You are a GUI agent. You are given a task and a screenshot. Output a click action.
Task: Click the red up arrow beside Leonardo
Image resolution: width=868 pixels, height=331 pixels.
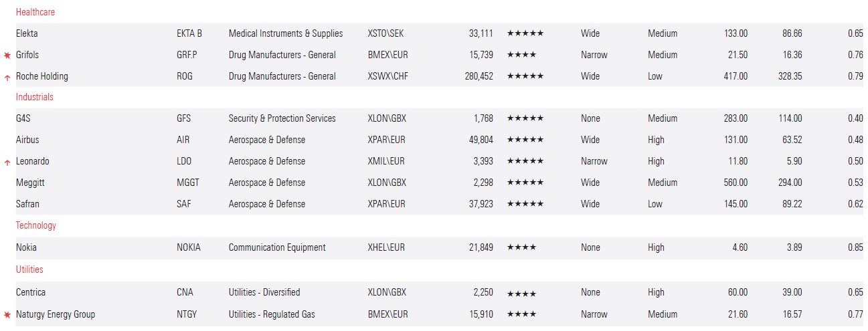click(x=7, y=162)
